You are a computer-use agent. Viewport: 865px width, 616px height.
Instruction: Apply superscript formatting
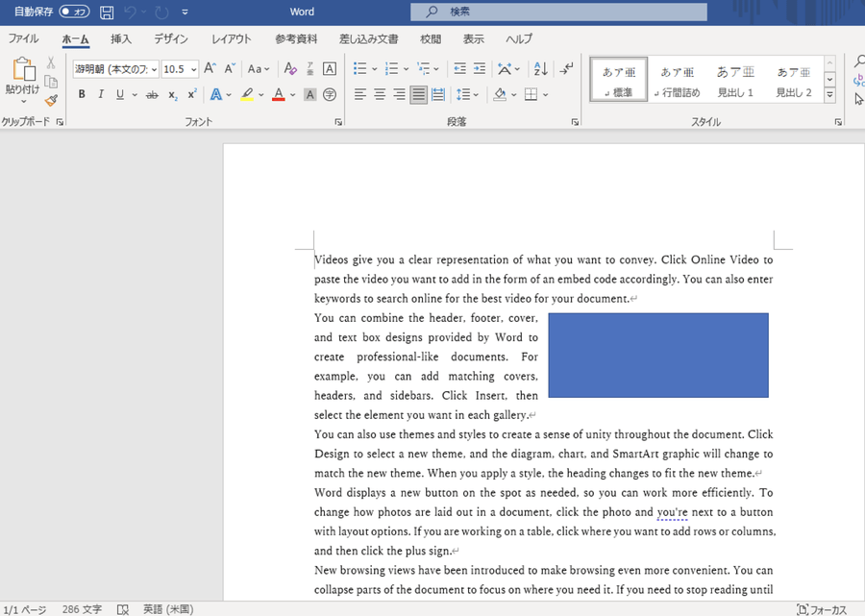point(192,95)
